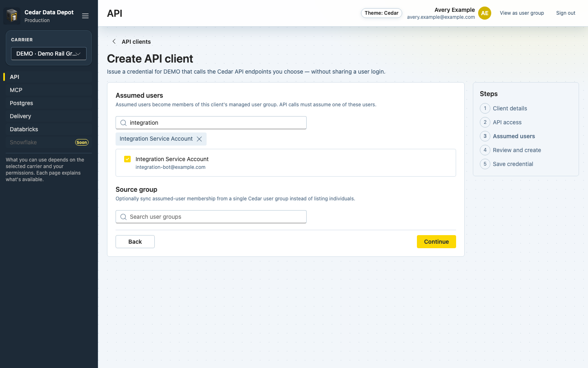Open the carrier dropdown showing DEMO

click(49, 54)
